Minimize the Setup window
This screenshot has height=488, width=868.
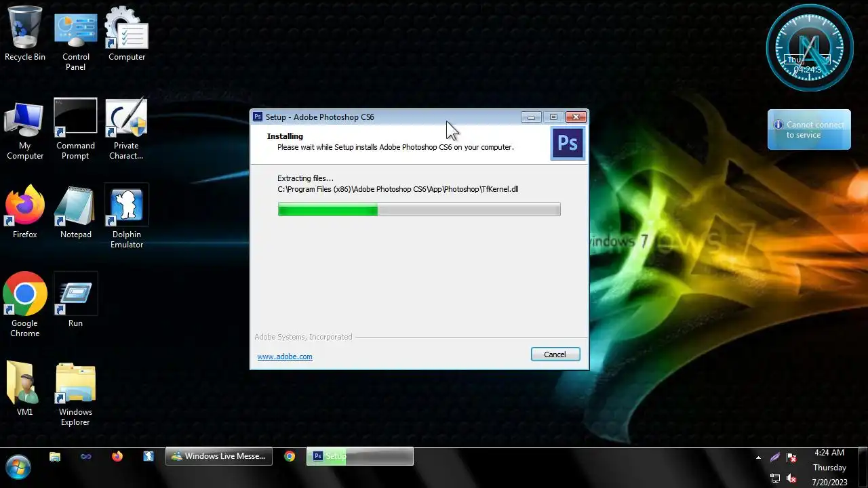[531, 117]
